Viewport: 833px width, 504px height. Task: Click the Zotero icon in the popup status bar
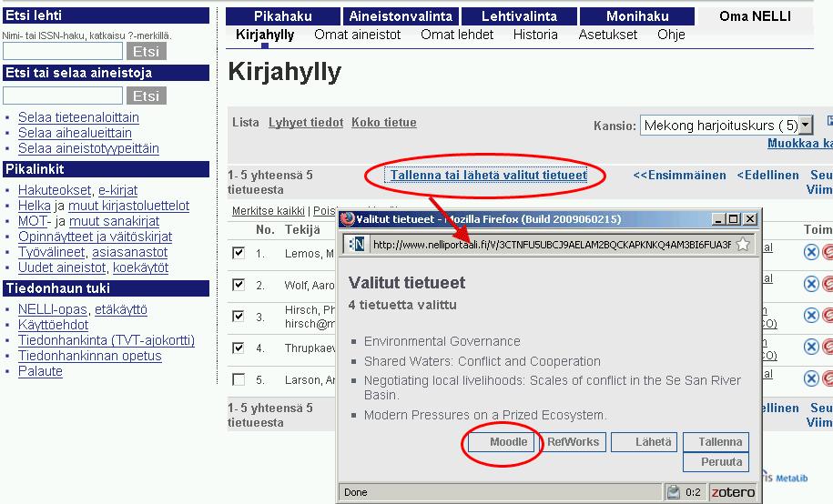733,492
